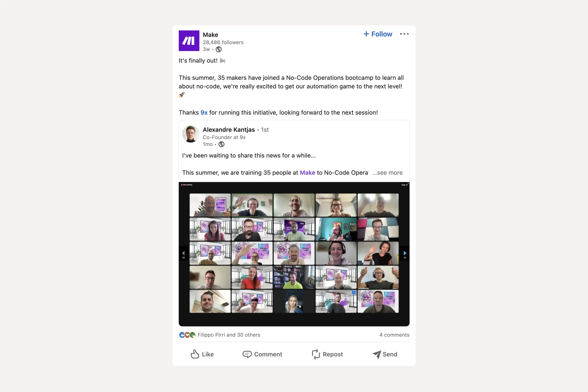This screenshot has height=392, width=588.
Task: Expand post with see more
Action: click(387, 173)
